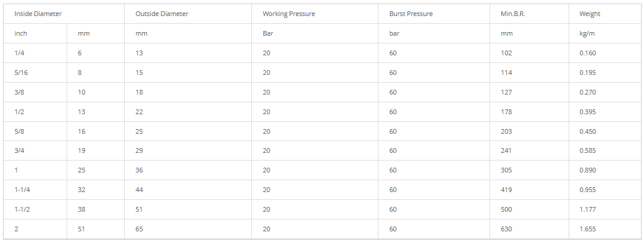The width and height of the screenshot is (644, 245).
Task: Click the 0.160 weight value
Action: click(588, 53)
